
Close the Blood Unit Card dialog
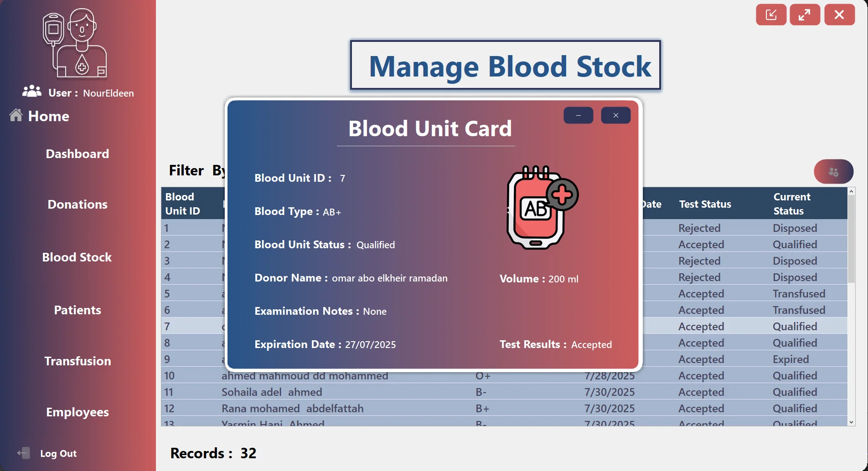pyautogui.click(x=615, y=115)
